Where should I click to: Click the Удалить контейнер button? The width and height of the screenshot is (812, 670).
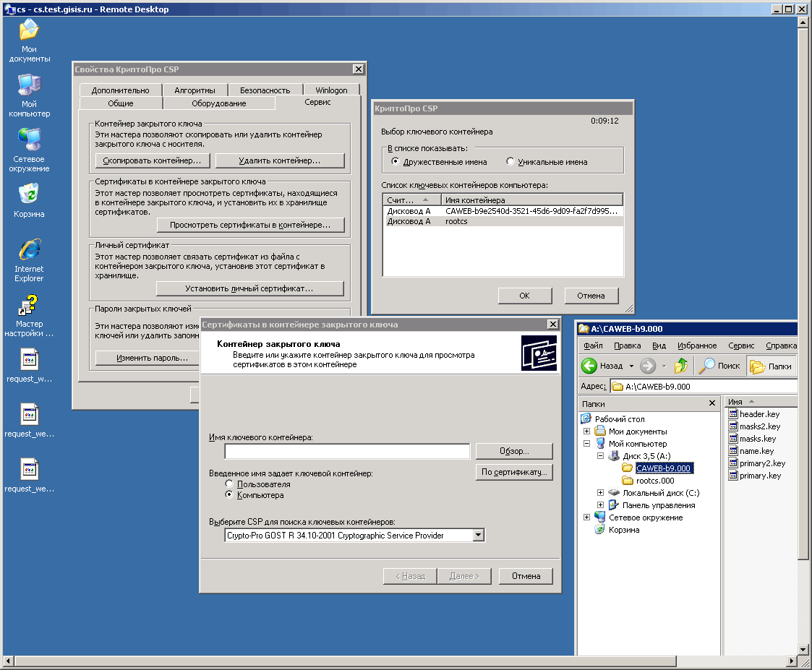(280, 160)
